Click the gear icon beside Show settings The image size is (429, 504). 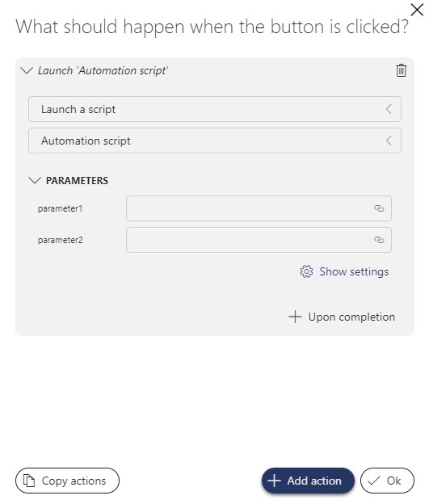coord(306,271)
